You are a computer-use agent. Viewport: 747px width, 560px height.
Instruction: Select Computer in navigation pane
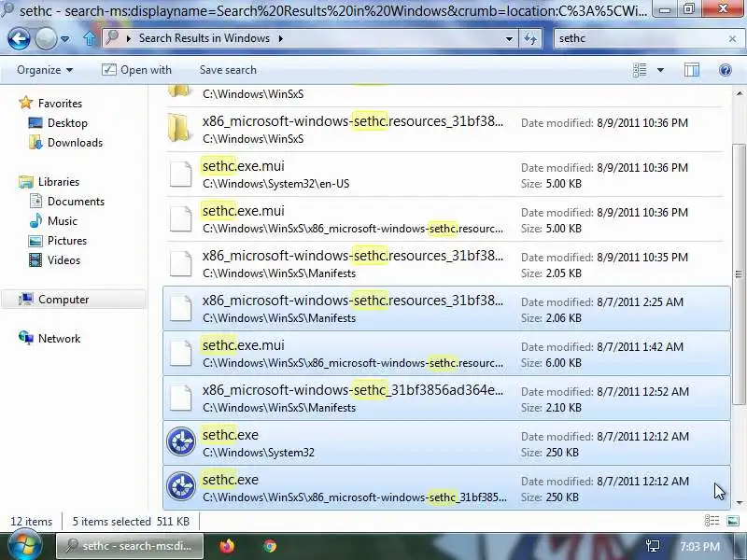click(x=63, y=300)
